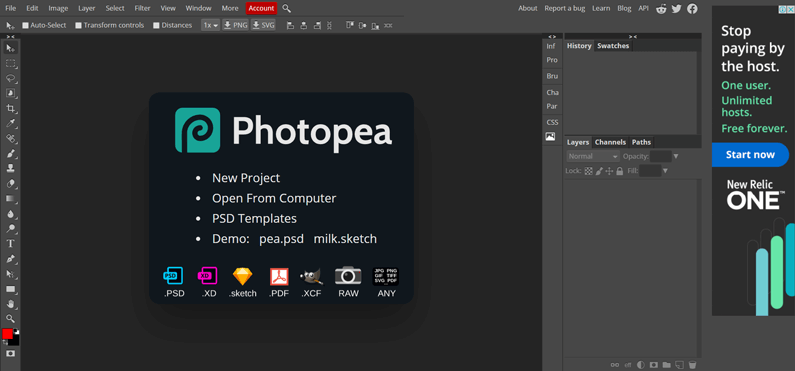Click the red foreground color swatch
The width and height of the screenshot is (795, 371).
click(x=7, y=333)
